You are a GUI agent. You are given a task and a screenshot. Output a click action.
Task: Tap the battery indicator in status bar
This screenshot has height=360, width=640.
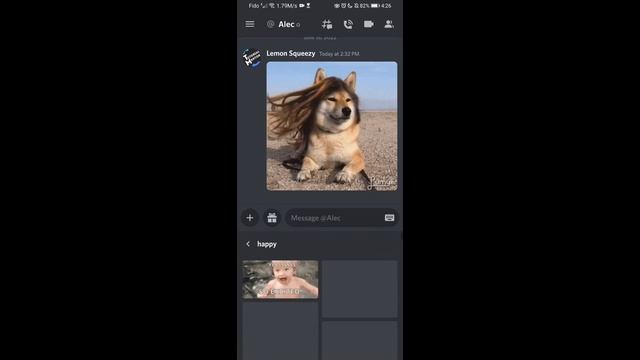(x=375, y=6)
